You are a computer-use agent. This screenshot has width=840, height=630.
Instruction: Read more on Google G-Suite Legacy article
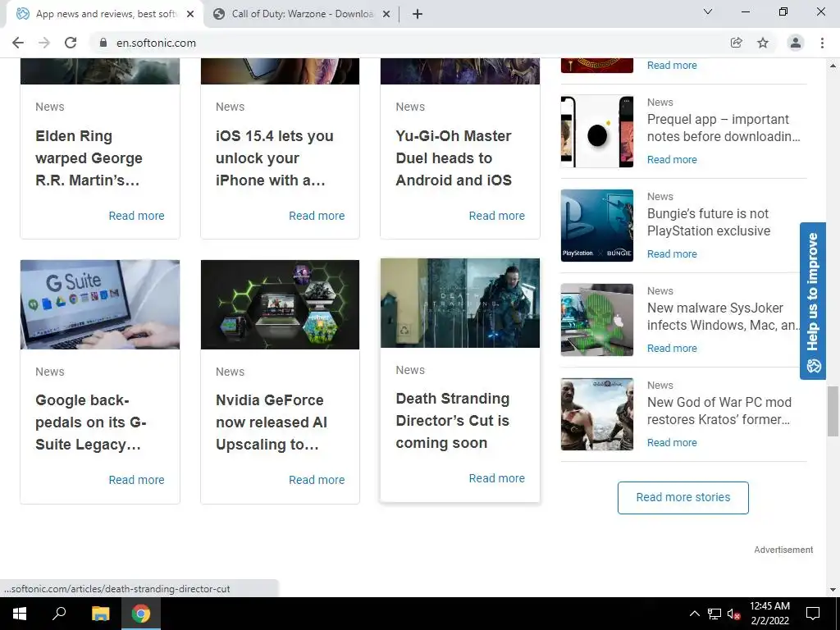137,480
